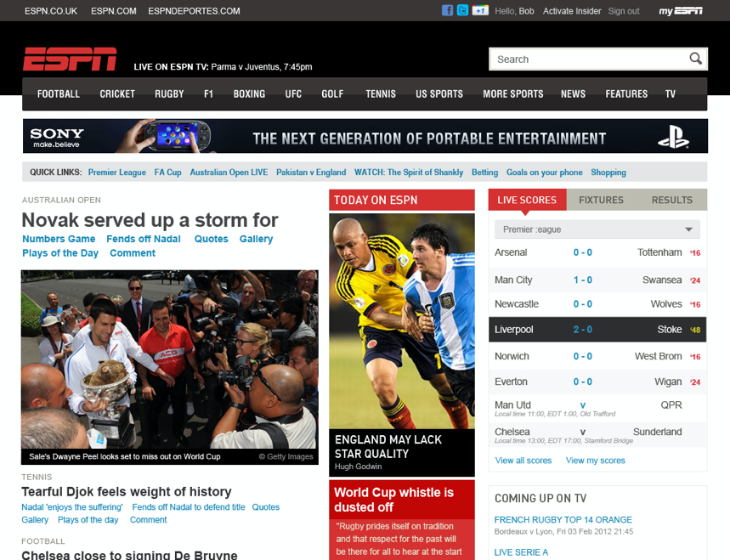
Task: Open the UFC menu item
Action: pyautogui.click(x=293, y=94)
